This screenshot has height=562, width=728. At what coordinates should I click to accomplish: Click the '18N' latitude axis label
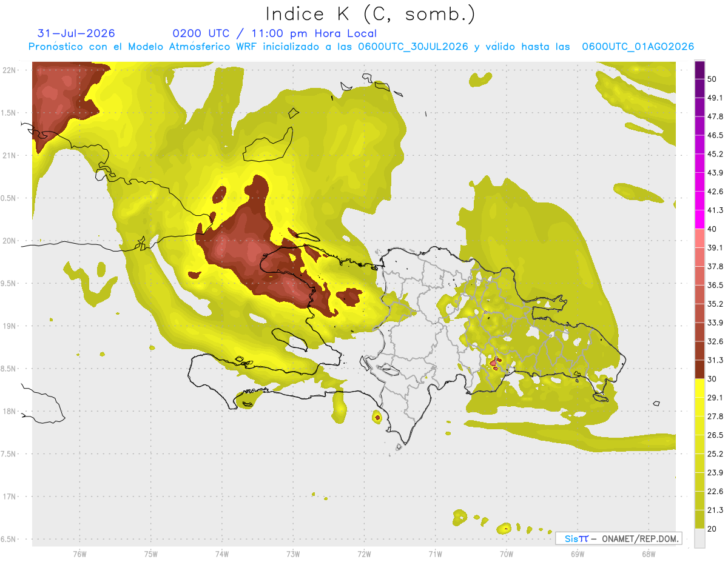tap(8, 412)
